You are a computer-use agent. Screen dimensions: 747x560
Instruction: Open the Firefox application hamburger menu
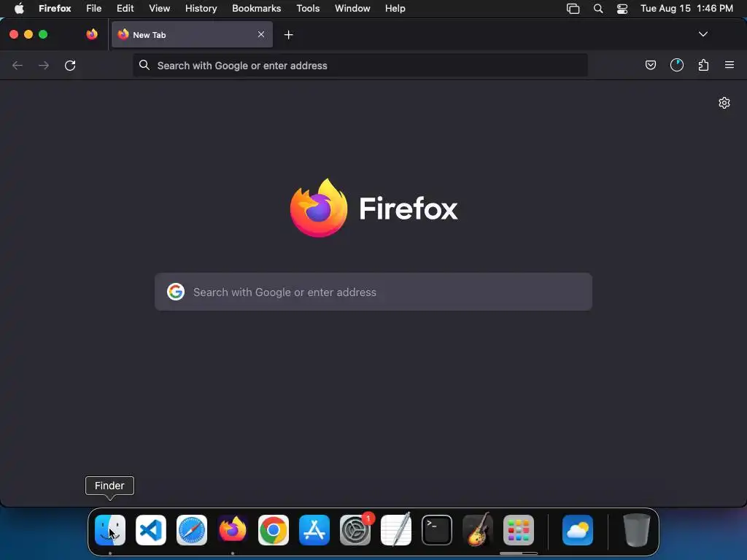pyautogui.click(x=729, y=65)
